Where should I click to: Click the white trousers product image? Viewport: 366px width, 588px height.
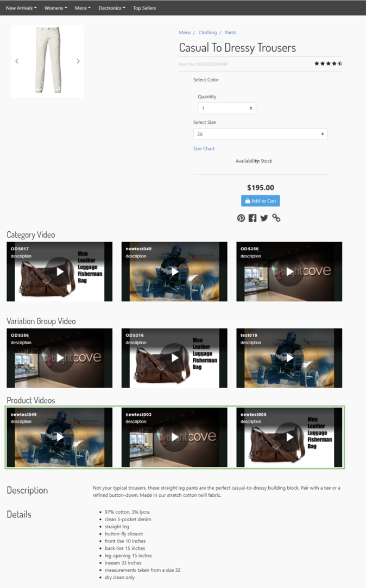coord(47,60)
